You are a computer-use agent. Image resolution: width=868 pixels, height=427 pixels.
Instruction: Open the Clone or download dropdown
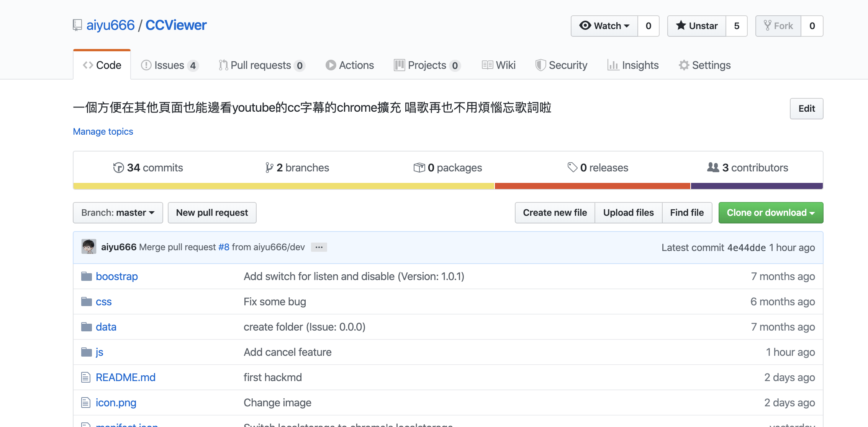(770, 213)
